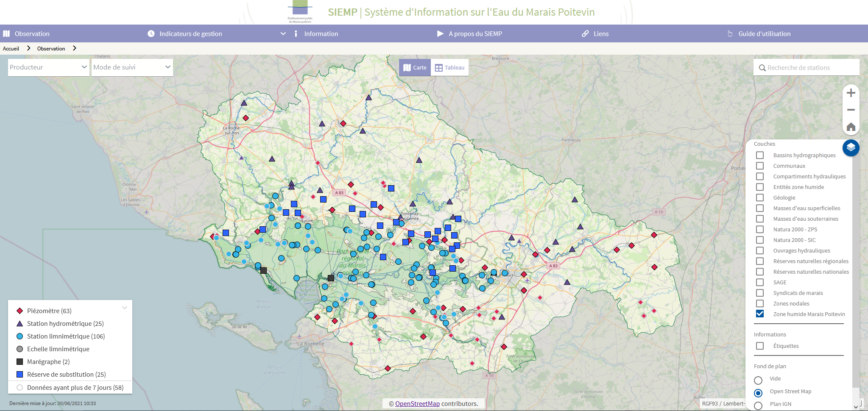The width and height of the screenshot is (868, 411).
Task: Click in Recherche de stations search field
Action: tap(806, 67)
